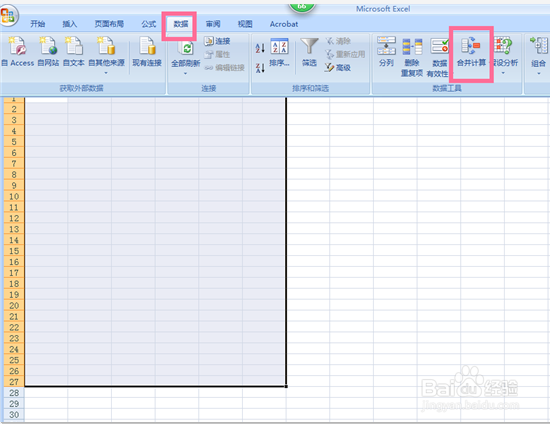Screen dimensions: 550x424
Task: Import data from website (自网站)
Action: click(x=48, y=52)
